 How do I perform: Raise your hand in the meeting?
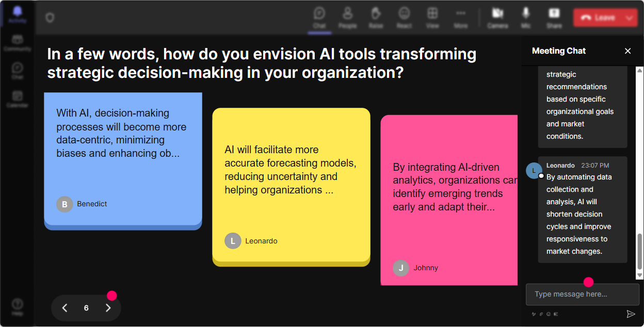376,18
